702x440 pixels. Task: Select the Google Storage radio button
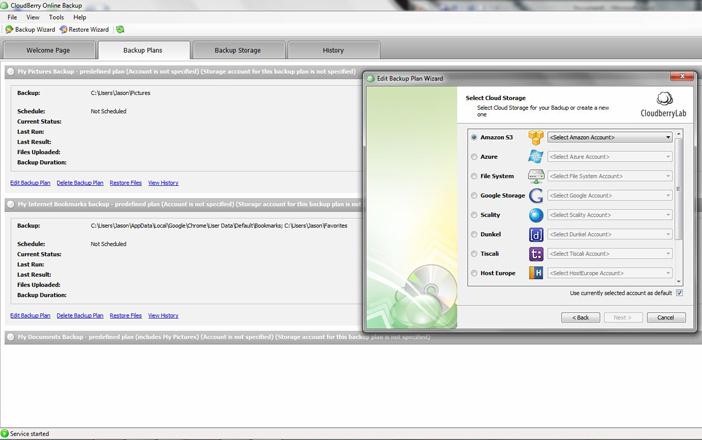click(474, 196)
